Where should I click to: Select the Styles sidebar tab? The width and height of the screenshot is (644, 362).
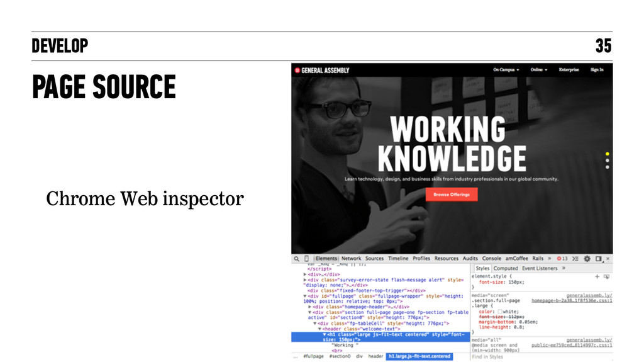482,268
